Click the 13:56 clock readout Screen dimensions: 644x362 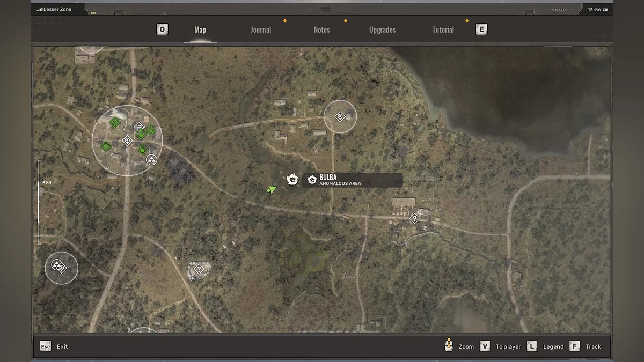594,9
